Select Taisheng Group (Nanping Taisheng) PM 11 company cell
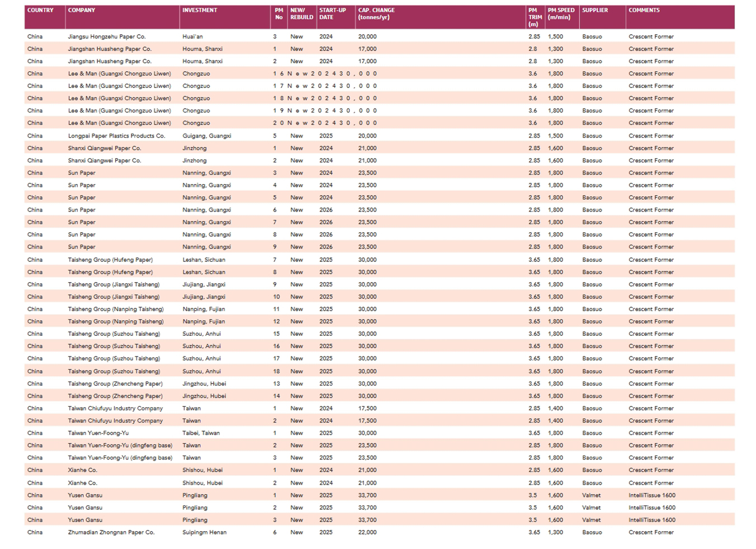 [116, 309]
